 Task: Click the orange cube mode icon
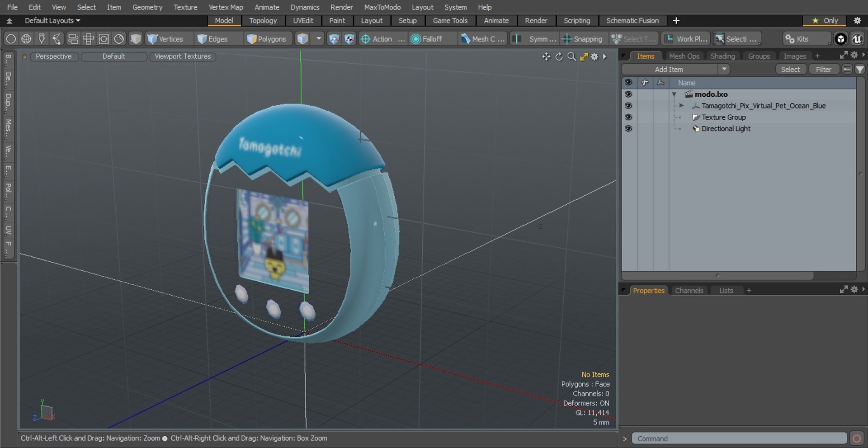click(x=302, y=39)
